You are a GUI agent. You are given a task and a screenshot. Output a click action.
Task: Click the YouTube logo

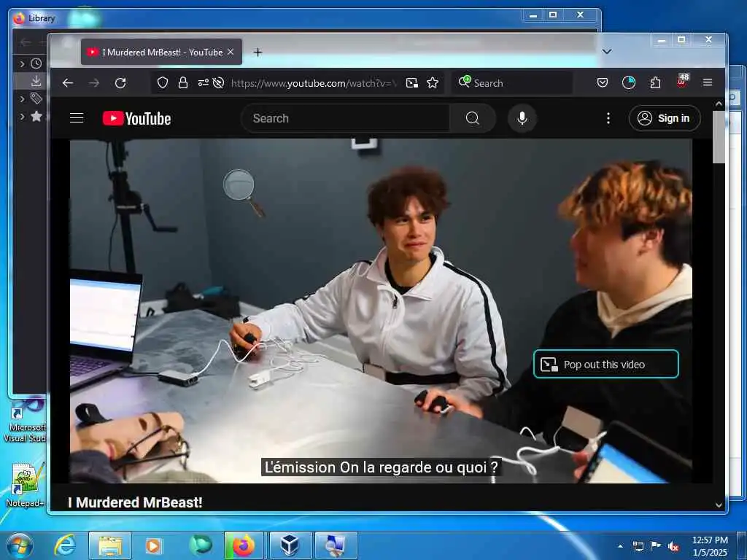click(136, 119)
